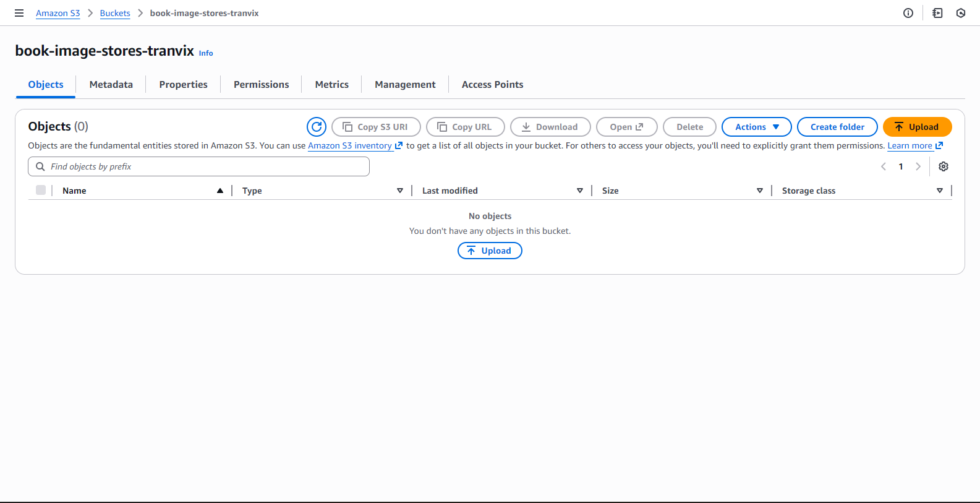Click the Storage class column header
This screenshot has height=503, width=980.
pyautogui.click(x=809, y=191)
